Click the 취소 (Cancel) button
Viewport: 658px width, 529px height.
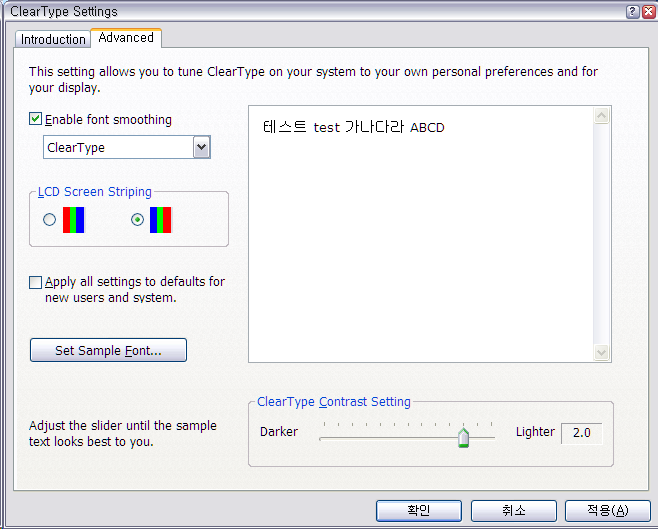pyautogui.click(x=514, y=511)
